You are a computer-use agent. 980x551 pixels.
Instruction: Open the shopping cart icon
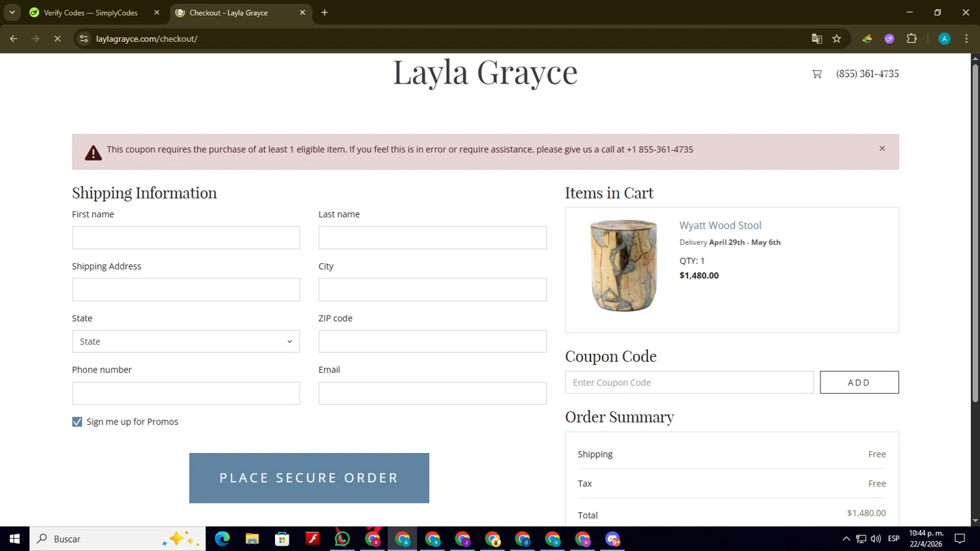[817, 74]
